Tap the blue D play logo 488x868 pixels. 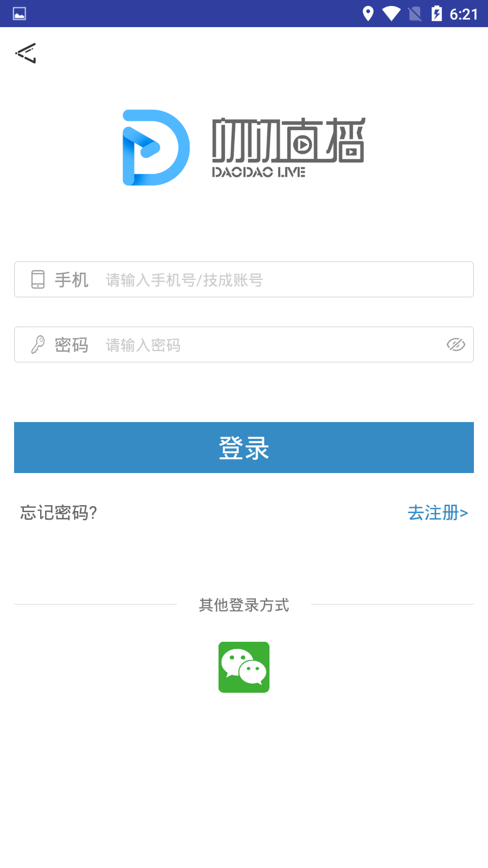pos(156,148)
